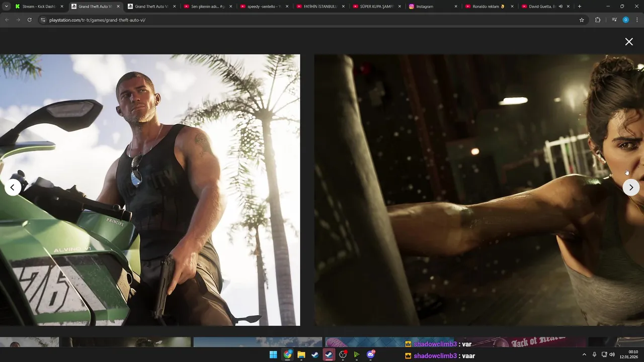Show hidden system tray icons
This screenshot has height=362, width=644.
click(x=584, y=354)
